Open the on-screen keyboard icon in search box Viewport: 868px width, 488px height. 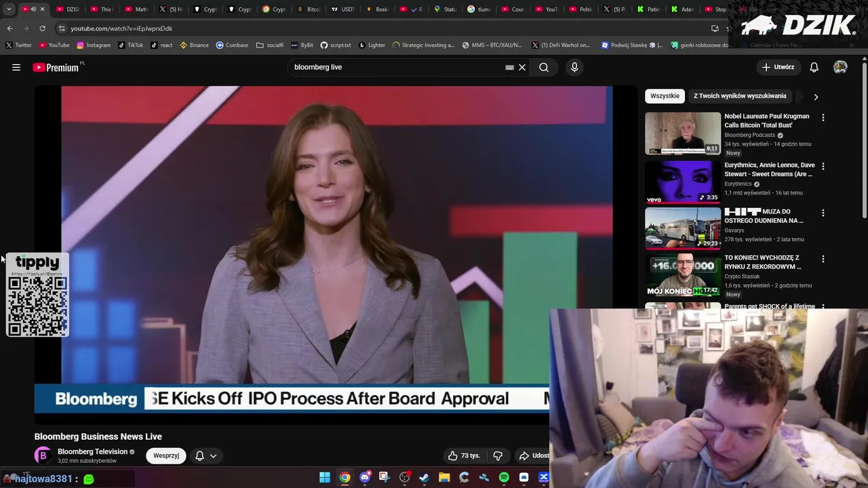pos(509,67)
